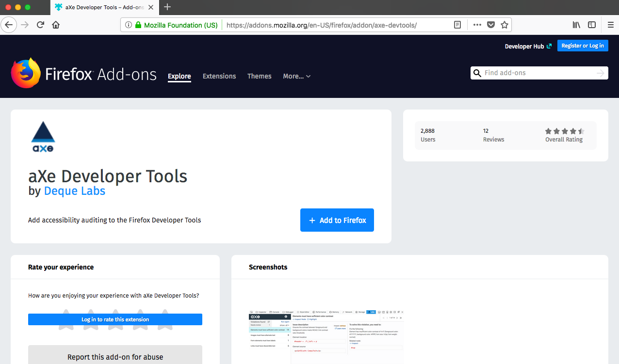Reload the page with the refresh icon

tap(41, 25)
